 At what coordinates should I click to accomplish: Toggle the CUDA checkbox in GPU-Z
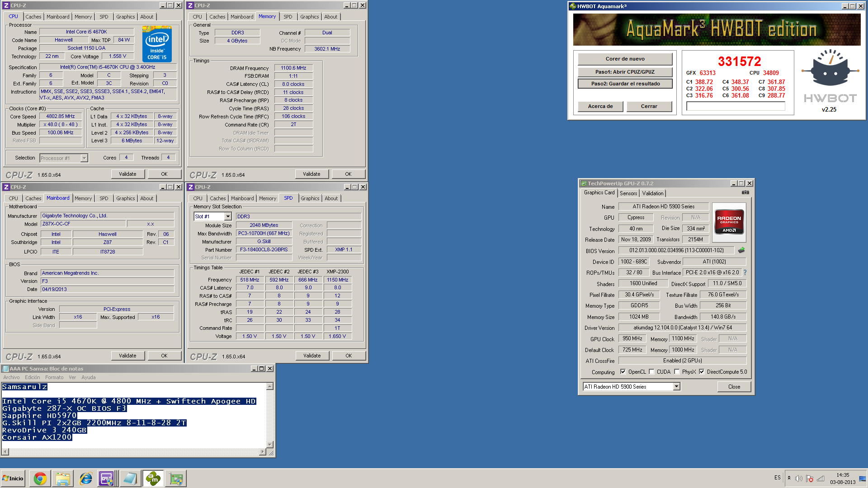(651, 372)
